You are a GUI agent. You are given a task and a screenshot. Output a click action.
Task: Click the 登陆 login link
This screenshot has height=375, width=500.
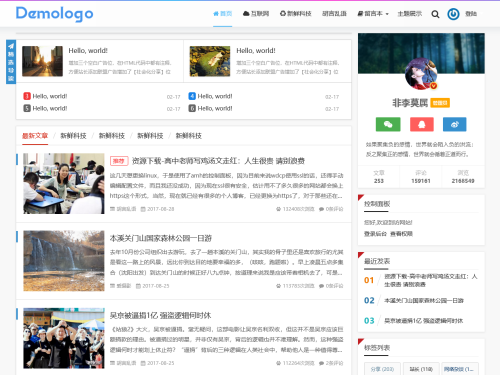coord(471,14)
